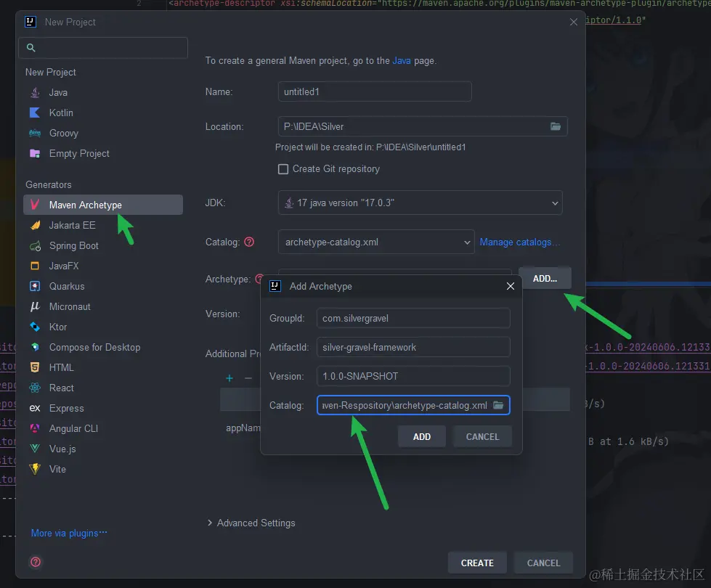Click the Compose for Desktop icon

coord(35,347)
